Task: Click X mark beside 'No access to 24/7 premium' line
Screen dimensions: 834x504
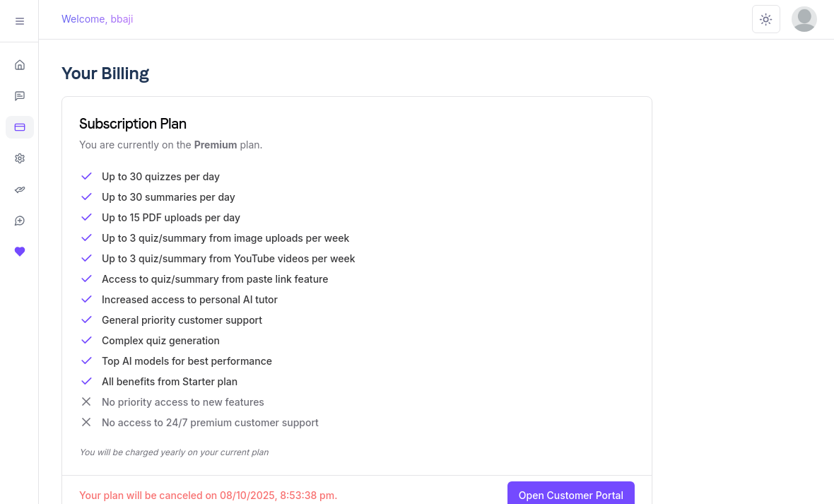Action: click(x=86, y=422)
